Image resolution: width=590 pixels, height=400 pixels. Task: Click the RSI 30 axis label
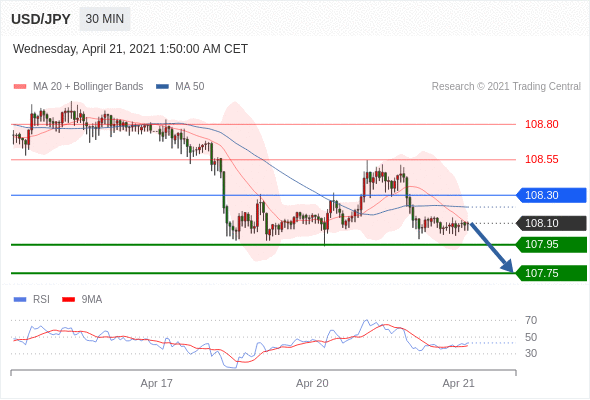pos(531,353)
